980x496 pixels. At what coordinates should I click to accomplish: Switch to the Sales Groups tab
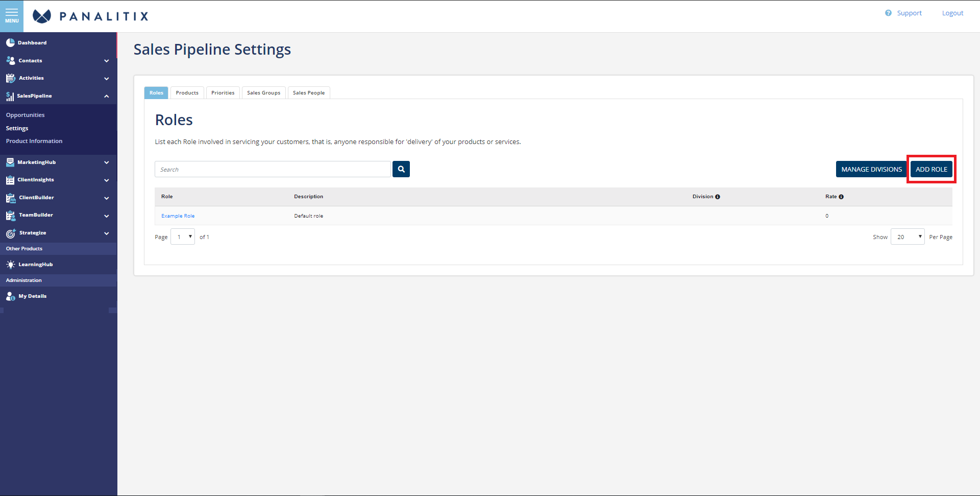264,92
